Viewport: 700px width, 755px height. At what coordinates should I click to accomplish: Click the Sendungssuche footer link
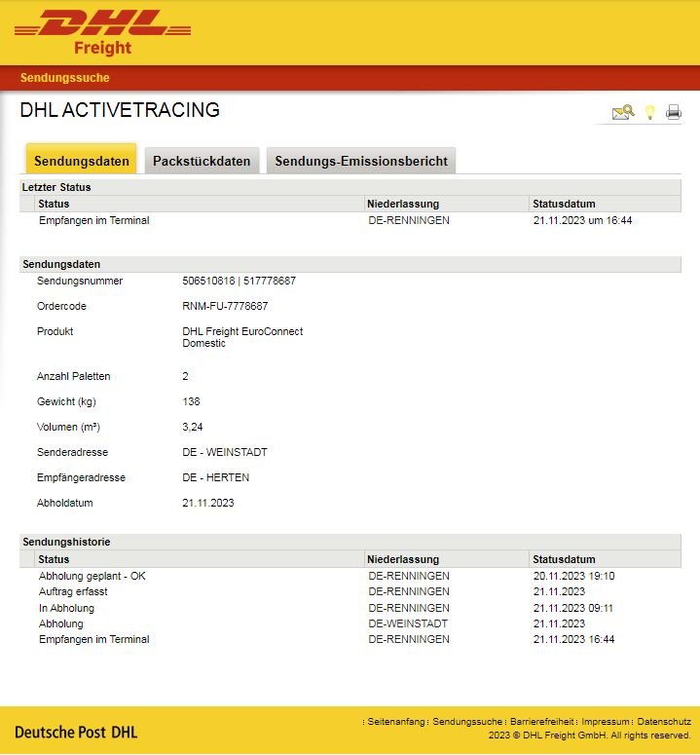(x=467, y=721)
